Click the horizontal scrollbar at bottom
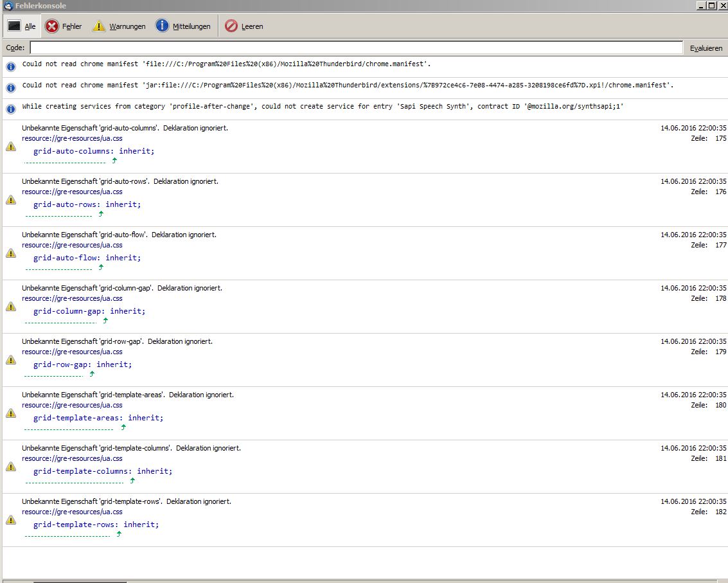The image size is (728, 583). tap(80, 581)
